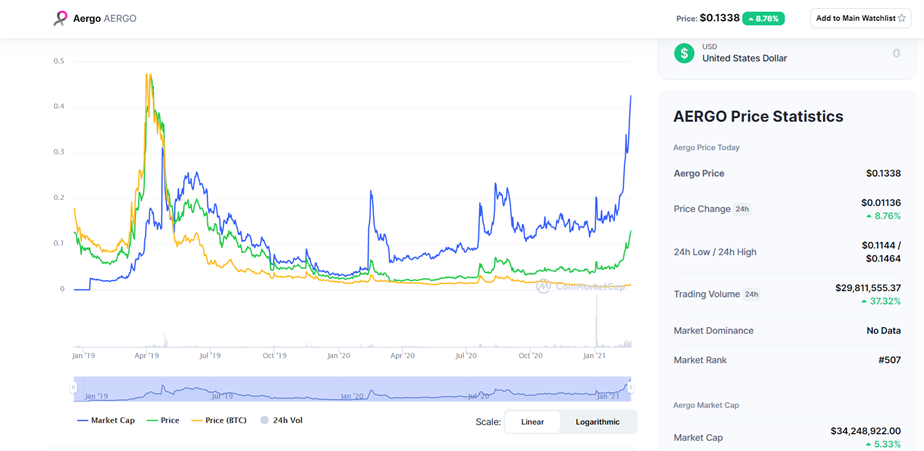The image size is (924, 451).
Task: Click the Aergo AERGO title text
Action: [105, 18]
